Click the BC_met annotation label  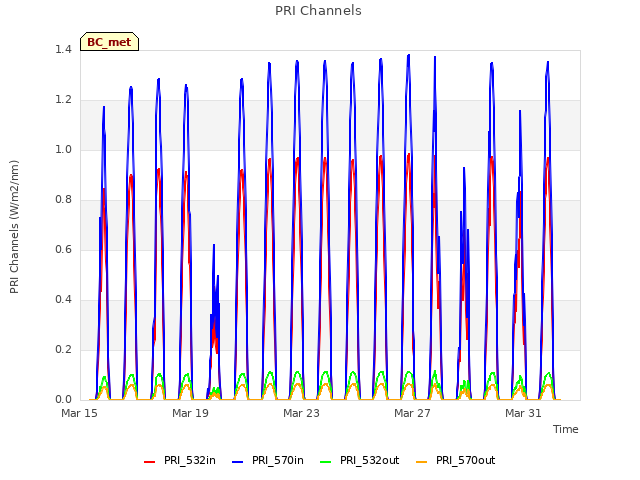click(x=109, y=42)
